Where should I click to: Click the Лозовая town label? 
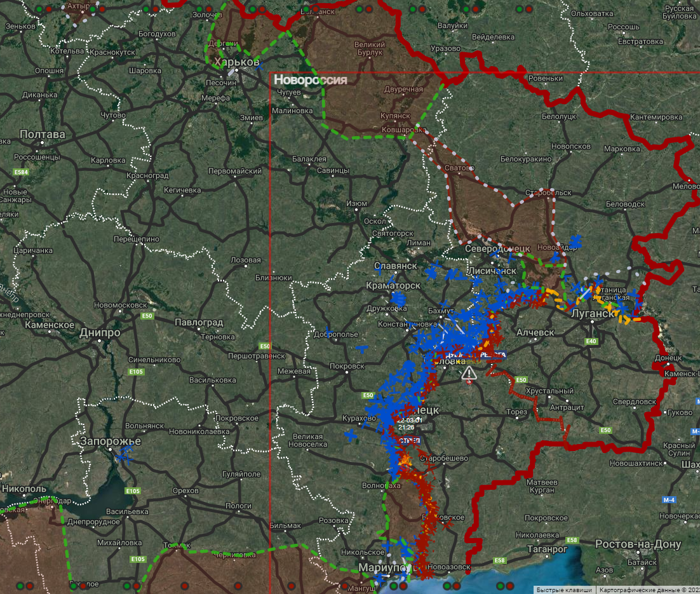click(x=246, y=260)
